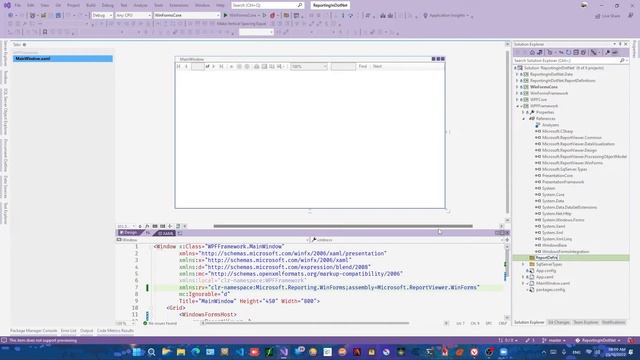Switch to the XAML pane tab
Viewport: 640px width, 360px height.
166,233
